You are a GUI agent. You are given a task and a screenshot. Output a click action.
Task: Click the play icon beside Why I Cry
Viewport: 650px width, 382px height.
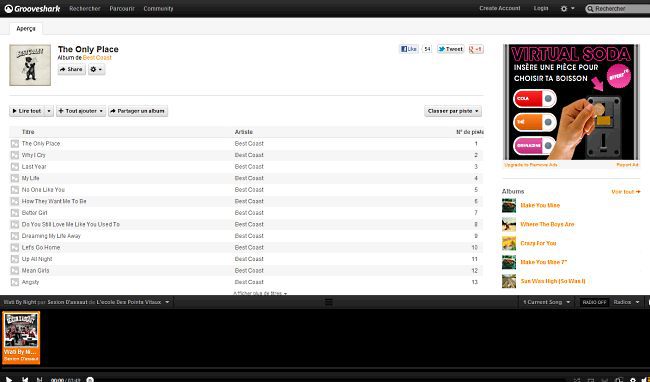pos(15,155)
